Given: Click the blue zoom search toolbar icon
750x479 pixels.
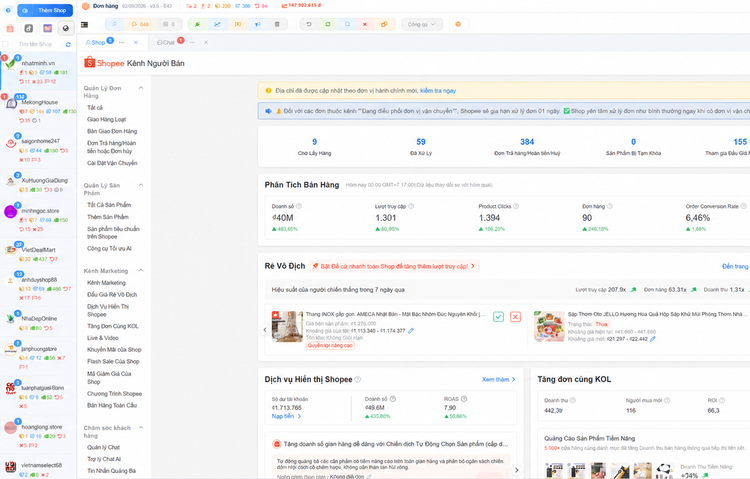Looking at the screenshot, I should pyautogui.click(x=347, y=24).
